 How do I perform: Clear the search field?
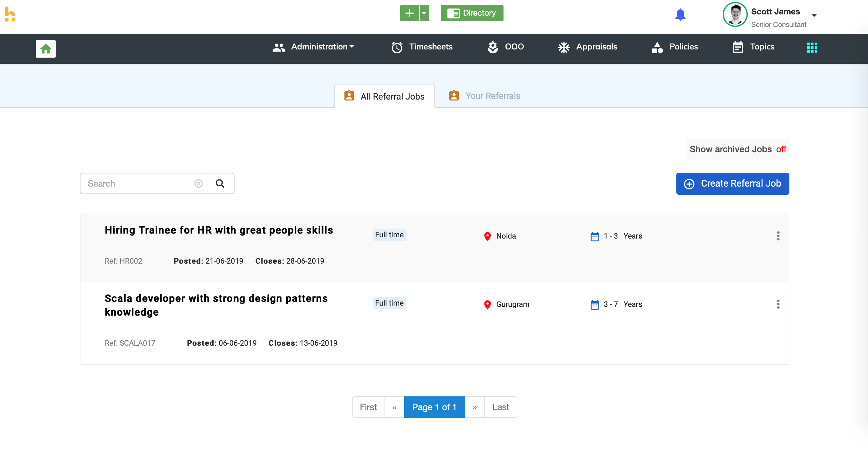(x=199, y=183)
